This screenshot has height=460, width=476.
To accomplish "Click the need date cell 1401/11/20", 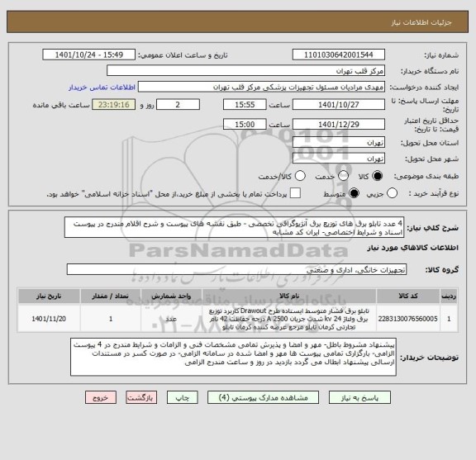I will (49, 319).
